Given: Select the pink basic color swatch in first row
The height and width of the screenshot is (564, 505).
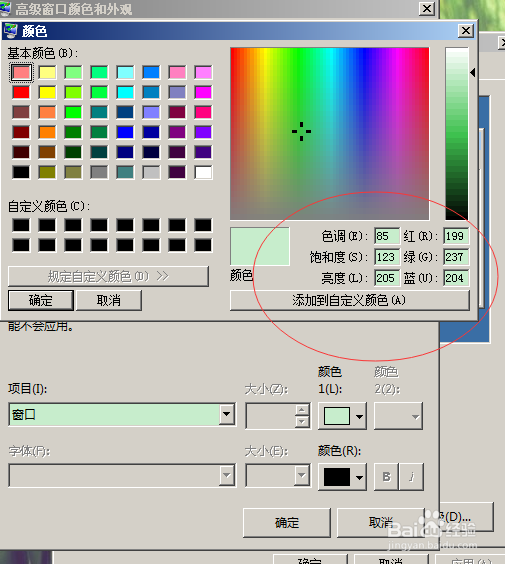Looking at the screenshot, I should point(177,72).
